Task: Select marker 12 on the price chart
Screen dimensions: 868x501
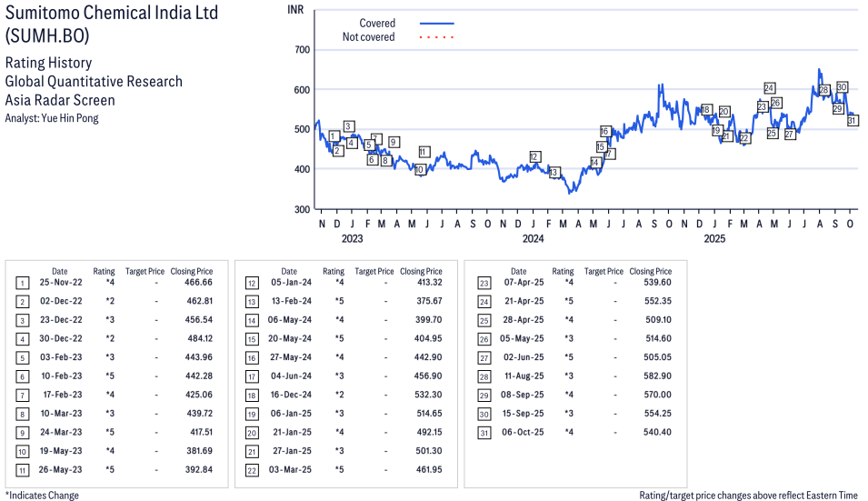Action: tap(535, 156)
